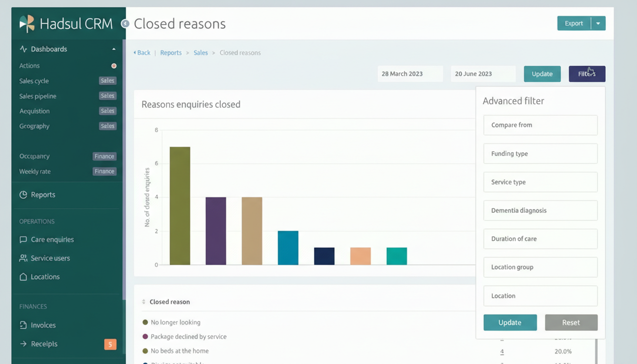Click the 28 March 2023 start date field
Image resolution: width=637 pixels, height=364 pixels.
click(x=410, y=74)
